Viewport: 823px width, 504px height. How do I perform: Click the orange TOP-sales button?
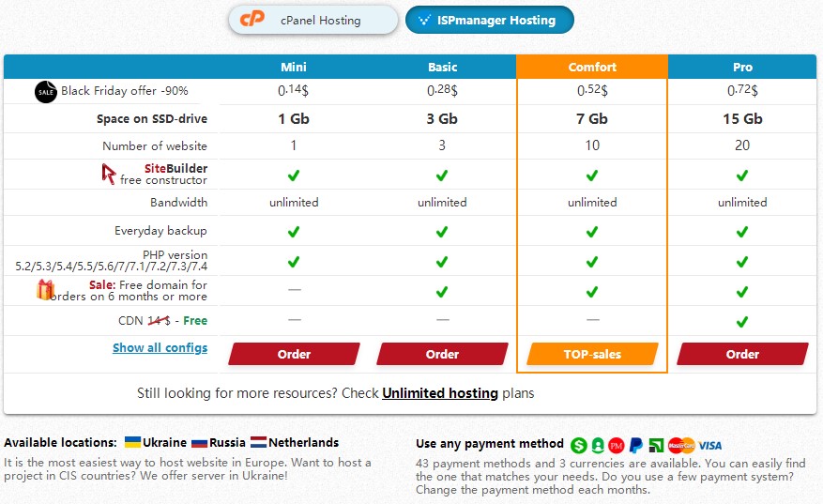coord(592,354)
